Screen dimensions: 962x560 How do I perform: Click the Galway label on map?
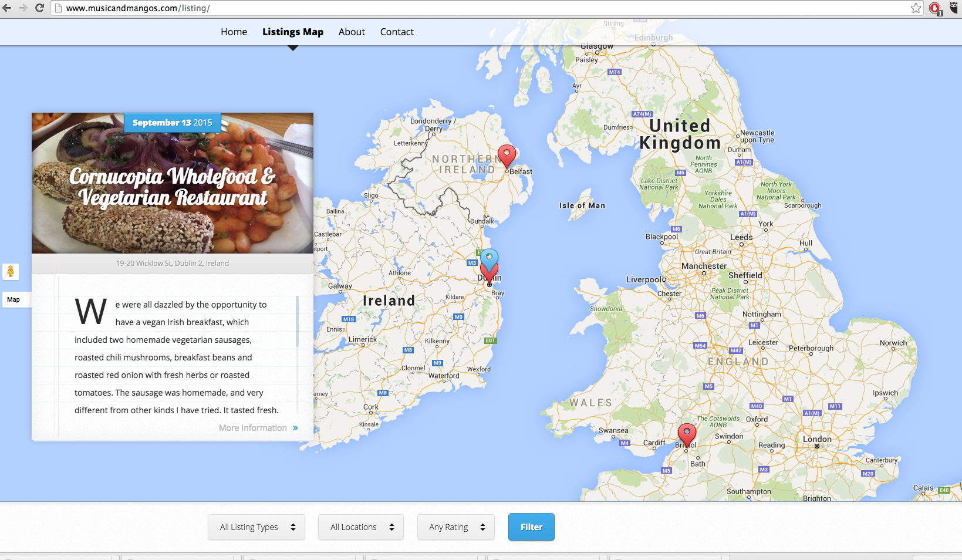pyautogui.click(x=340, y=286)
